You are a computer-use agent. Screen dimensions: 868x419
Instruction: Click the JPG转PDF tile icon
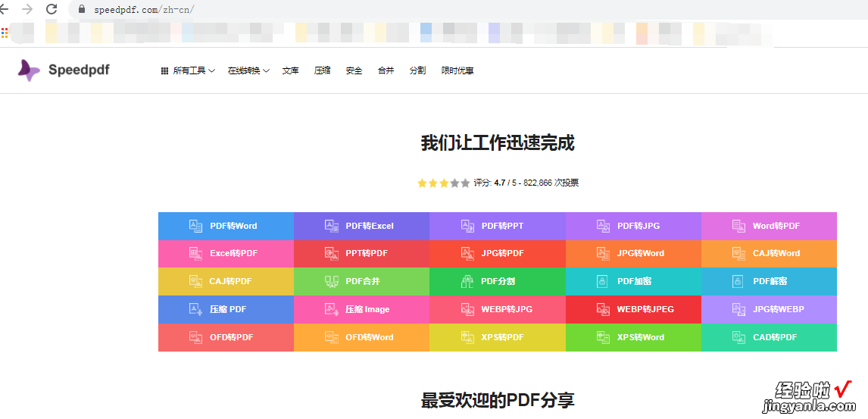(x=467, y=254)
